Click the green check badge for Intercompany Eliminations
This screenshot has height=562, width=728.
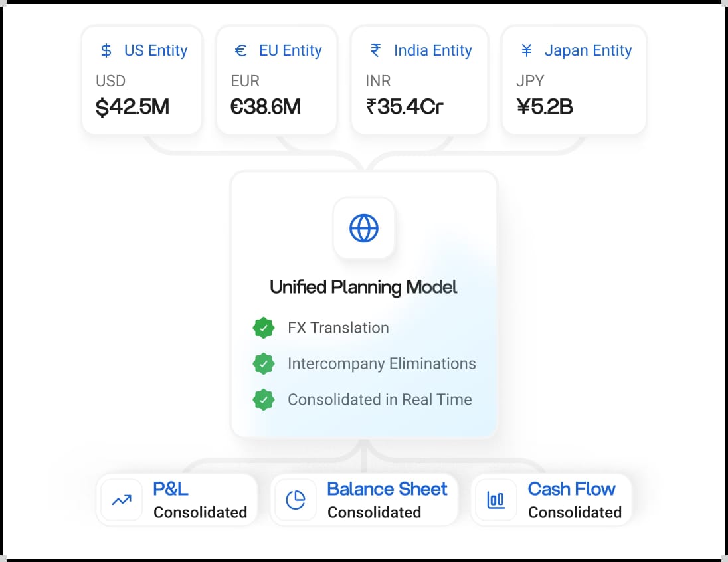264,363
